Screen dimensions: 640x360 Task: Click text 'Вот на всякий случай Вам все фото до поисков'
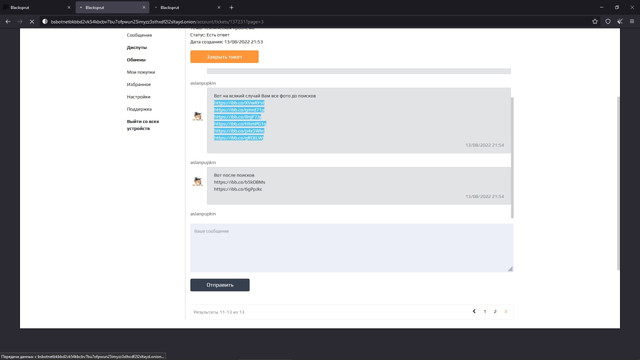[x=265, y=96]
